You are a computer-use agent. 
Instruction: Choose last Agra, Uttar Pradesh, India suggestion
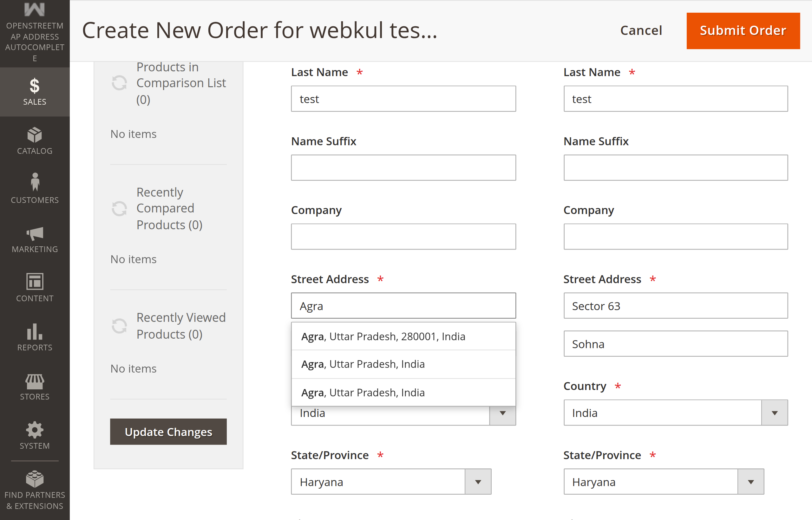(403, 392)
